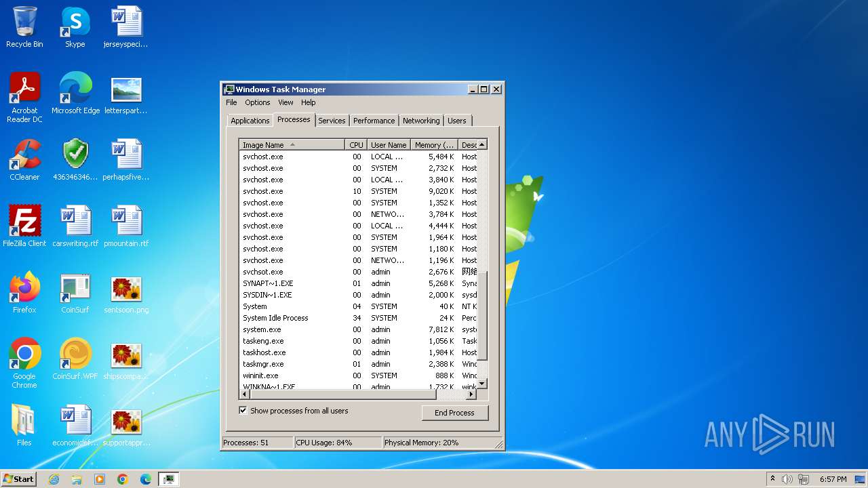Open the CCleaner desktop shortcut
The height and width of the screenshot is (488, 868).
coord(24,160)
